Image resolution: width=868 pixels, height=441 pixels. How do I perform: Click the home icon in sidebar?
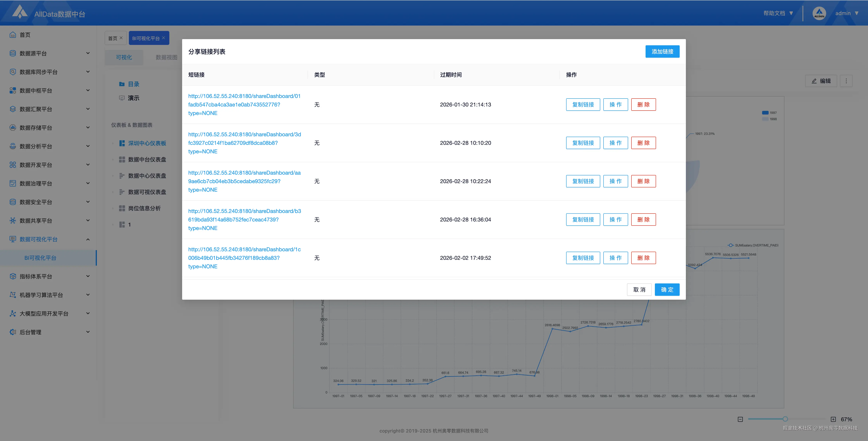coord(13,35)
